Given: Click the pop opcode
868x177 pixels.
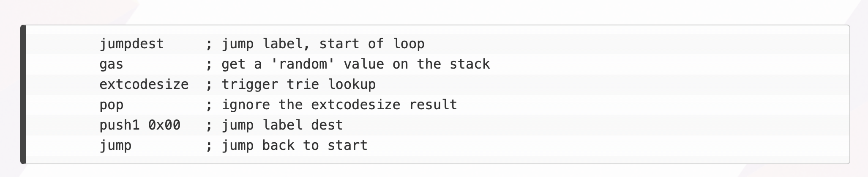Looking at the screenshot, I should pos(111,105).
